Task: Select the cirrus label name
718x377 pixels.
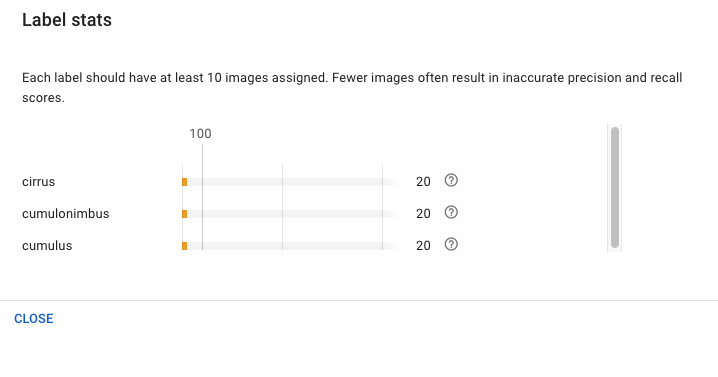Action: 38,182
